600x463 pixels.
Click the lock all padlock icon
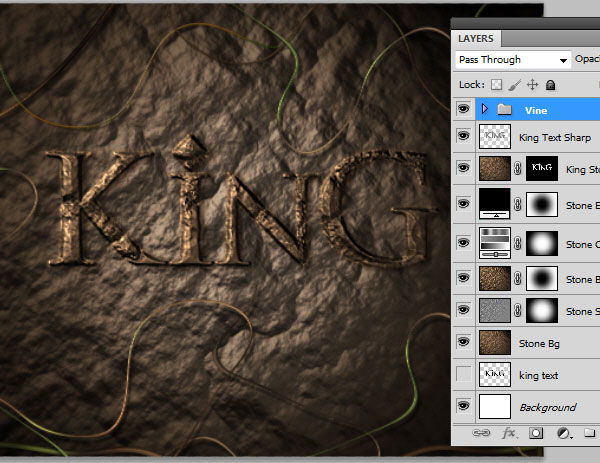(550, 85)
